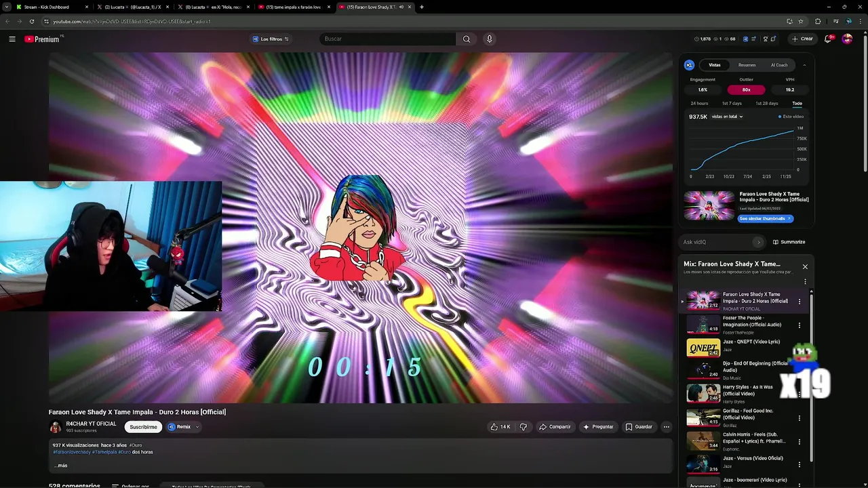The image size is (868, 488).
Task: Expand description with '...más'
Action: point(60,466)
